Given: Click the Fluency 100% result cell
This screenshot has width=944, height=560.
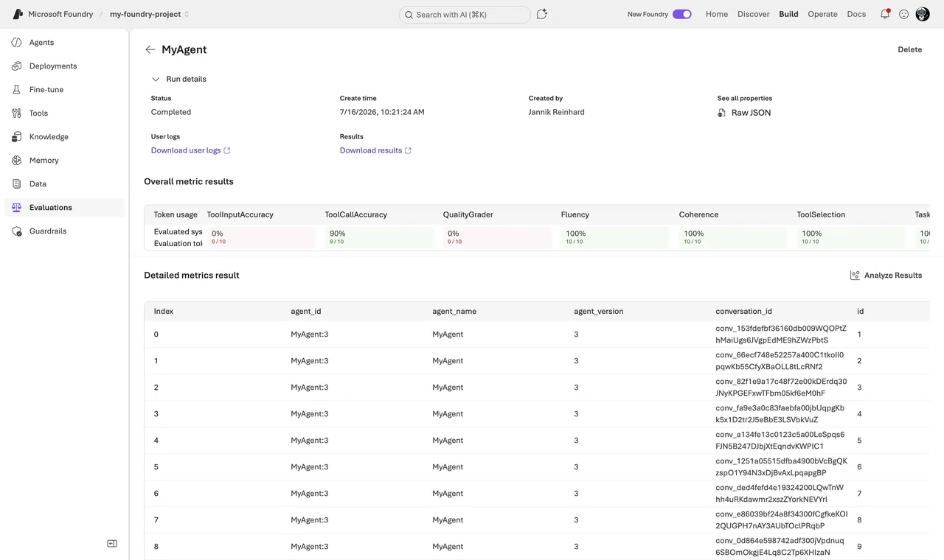Looking at the screenshot, I should [615, 237].
